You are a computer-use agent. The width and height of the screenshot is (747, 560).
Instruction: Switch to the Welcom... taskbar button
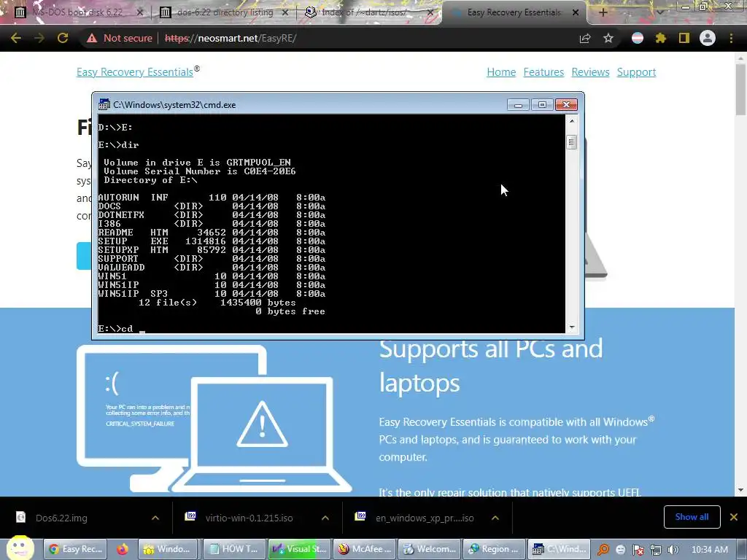click(429, 549)
